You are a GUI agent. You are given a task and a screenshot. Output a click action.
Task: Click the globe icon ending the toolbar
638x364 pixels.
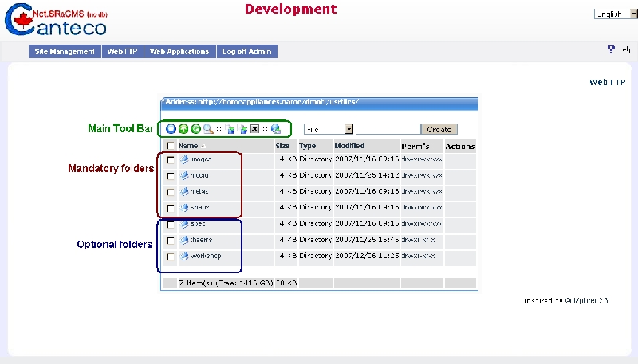tap(276, 129)
